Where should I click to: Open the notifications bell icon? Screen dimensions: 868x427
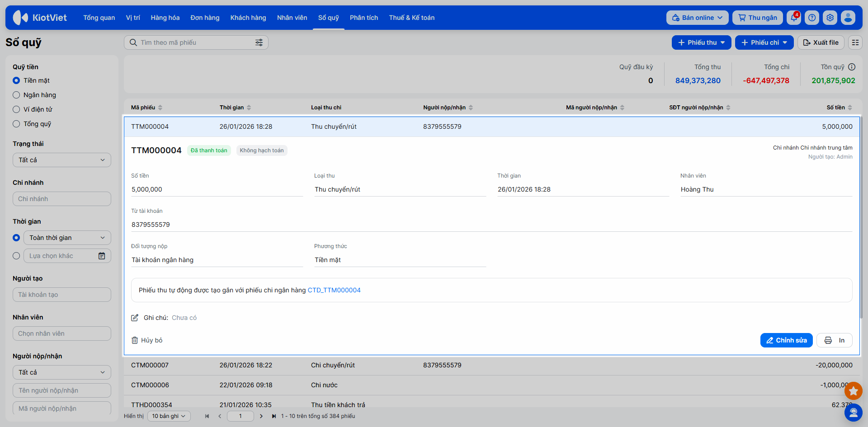tap(793, 18)
